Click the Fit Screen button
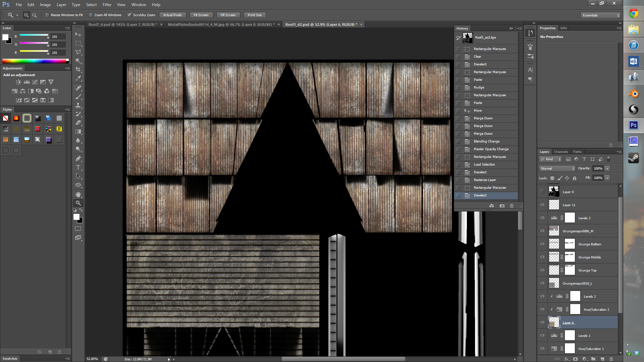 [x=201, y=15]
